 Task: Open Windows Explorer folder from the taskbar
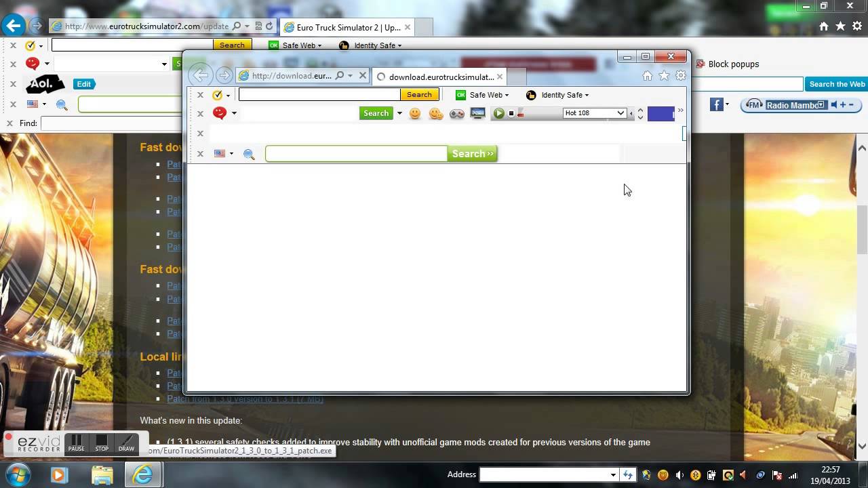click(x=102, y=474)
